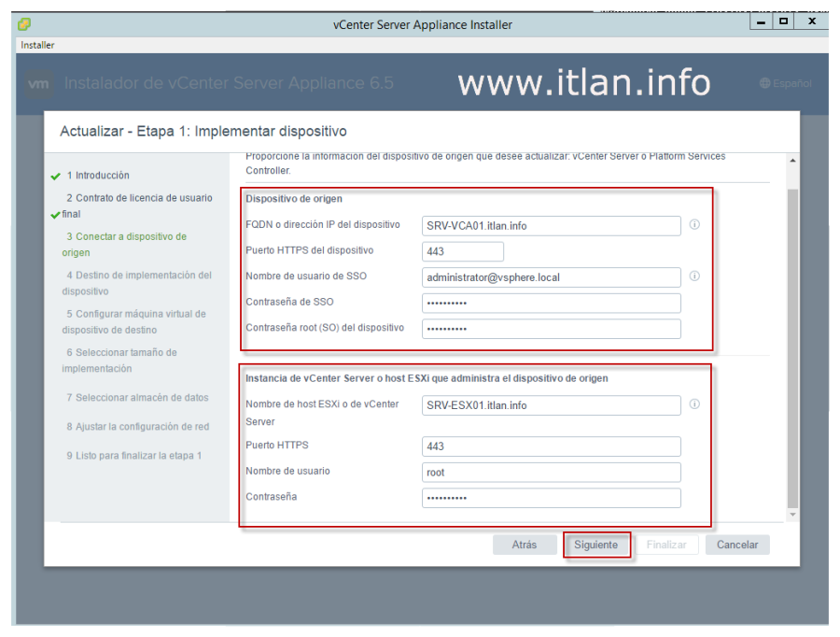Screen dimensions: 840x637
Task: Click the VMware vm logo in header
Action: (39, 83)
